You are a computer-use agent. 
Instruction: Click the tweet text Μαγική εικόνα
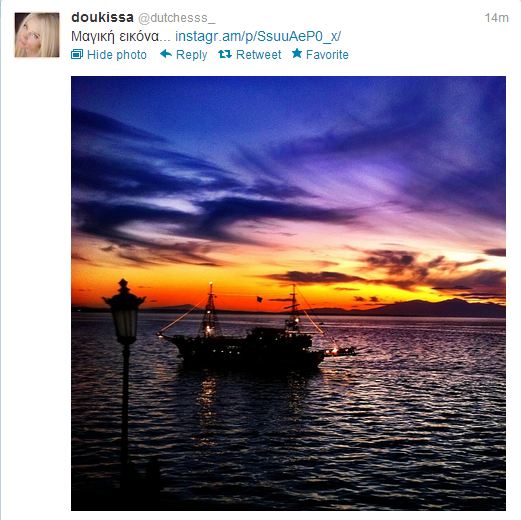[x=121, y=37]
